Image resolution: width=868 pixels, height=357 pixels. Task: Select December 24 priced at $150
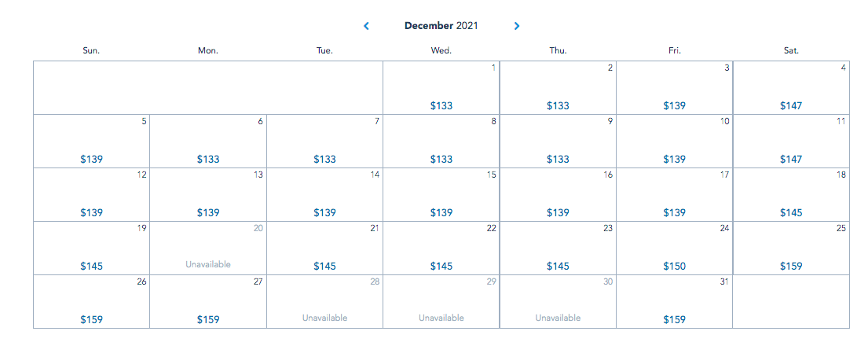[674, 248]
